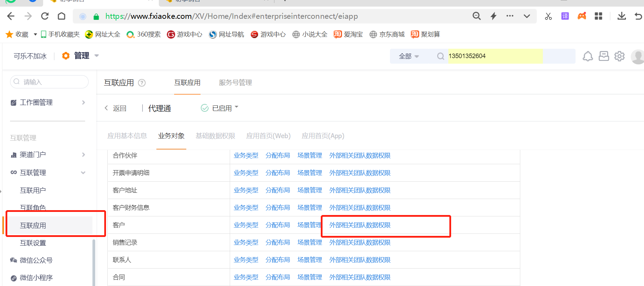644x286 pixels.
Task: Open the 已启用 status dropdown
Action: (x=220, y=108)
